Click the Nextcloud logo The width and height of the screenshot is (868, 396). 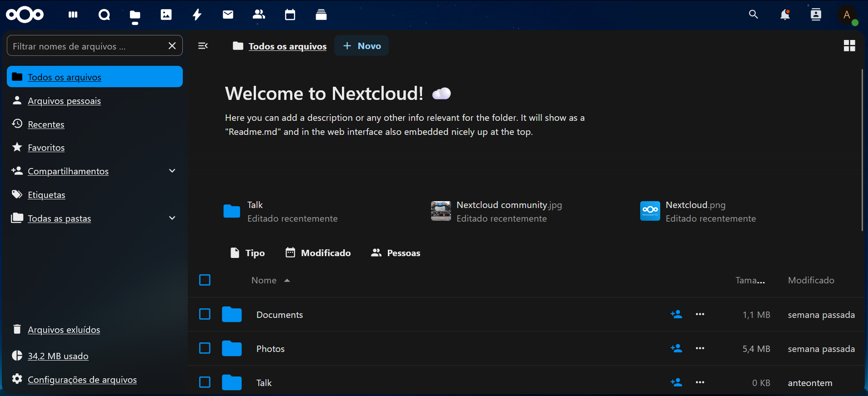(25, 15)
